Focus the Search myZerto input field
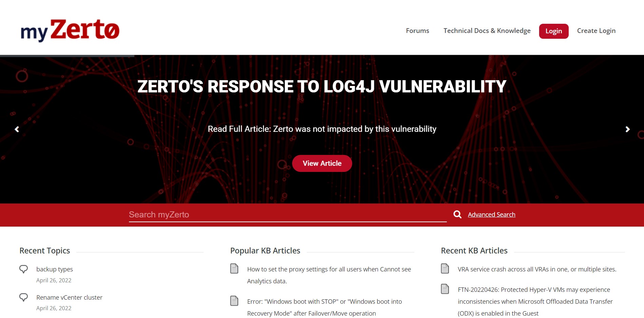Screen dimensions: 644x318 (288, 215)
